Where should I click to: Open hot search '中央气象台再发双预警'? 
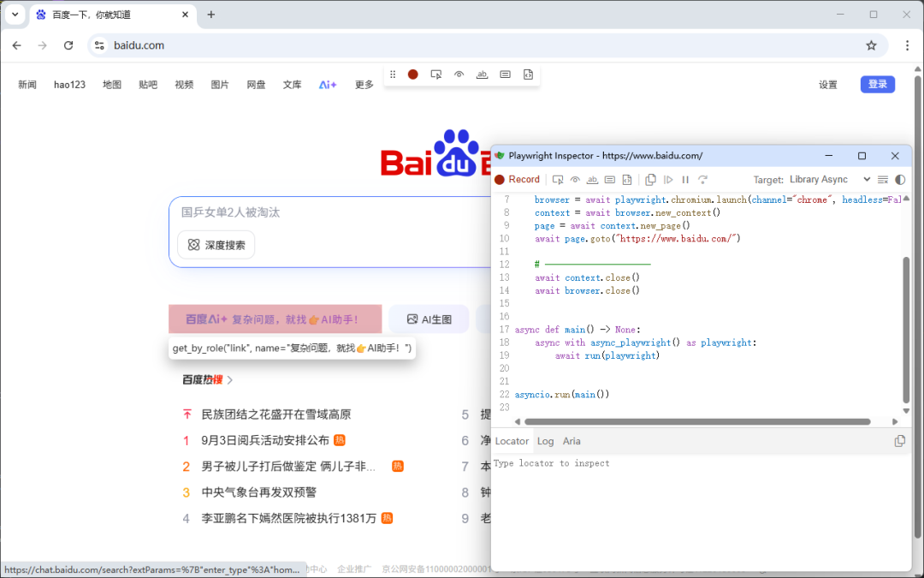[259, 492]
